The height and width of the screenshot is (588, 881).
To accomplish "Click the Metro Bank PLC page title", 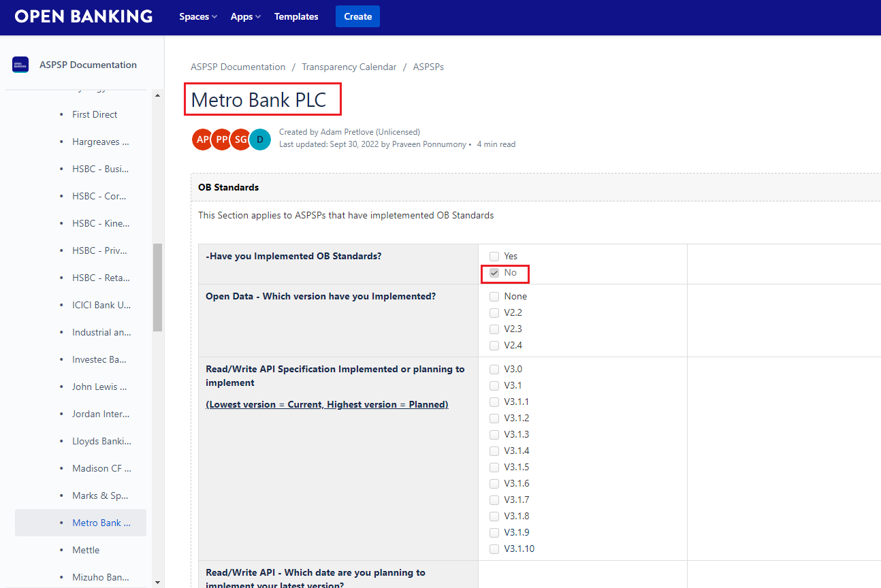I will [259, 100].
